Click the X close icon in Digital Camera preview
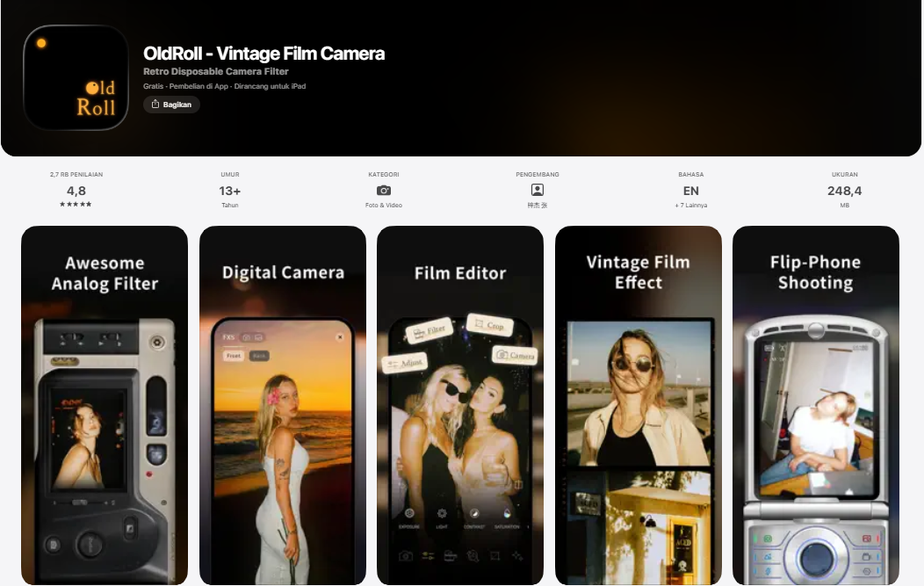Viewport: 924px width, 586px height. click(340, 336)
